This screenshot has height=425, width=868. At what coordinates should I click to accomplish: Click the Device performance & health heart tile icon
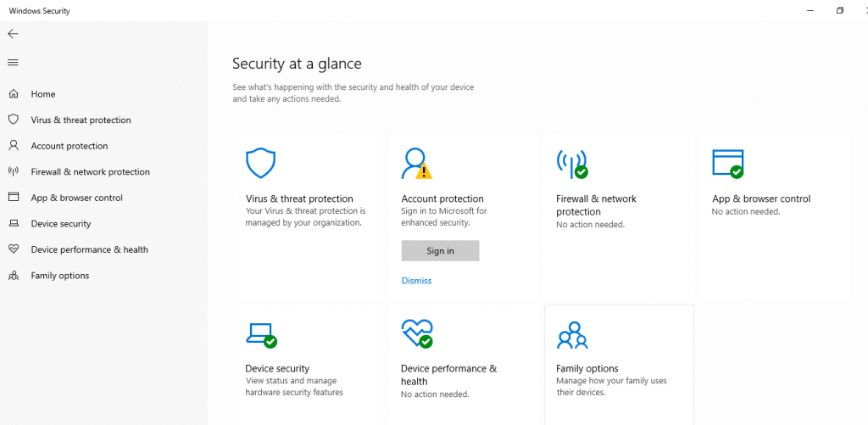pyautogui.click(x=417, y=333)
